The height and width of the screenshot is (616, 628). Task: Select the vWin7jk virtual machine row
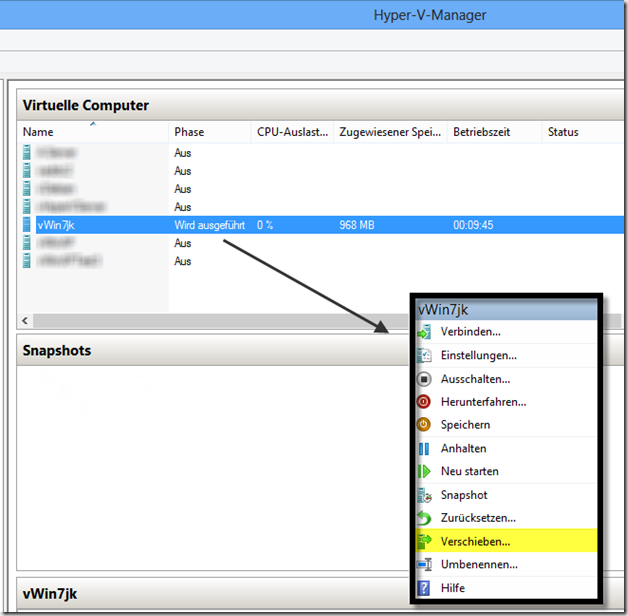[x=321, y=225]
